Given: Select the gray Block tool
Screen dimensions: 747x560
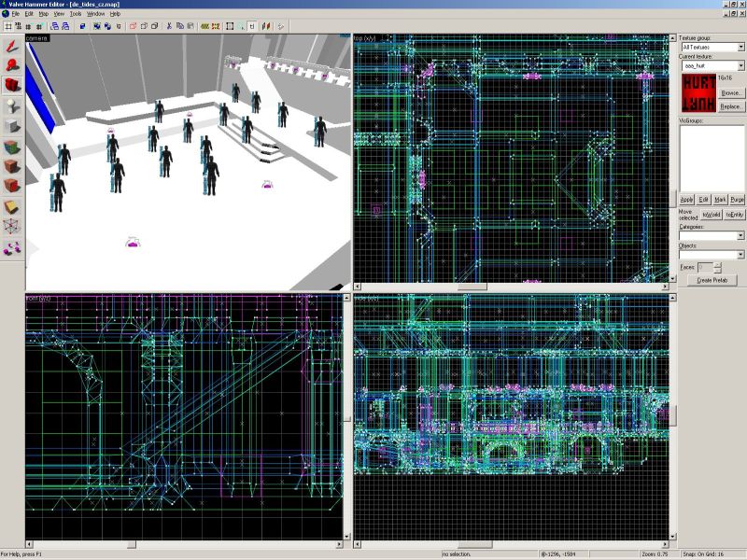Looking at the screenshot, I should [x=11, y=126].
